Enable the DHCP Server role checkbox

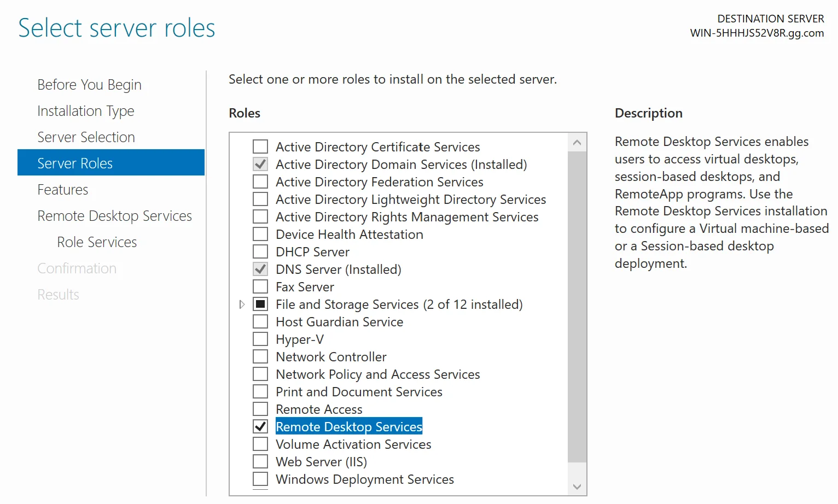[x=260, y=252]
